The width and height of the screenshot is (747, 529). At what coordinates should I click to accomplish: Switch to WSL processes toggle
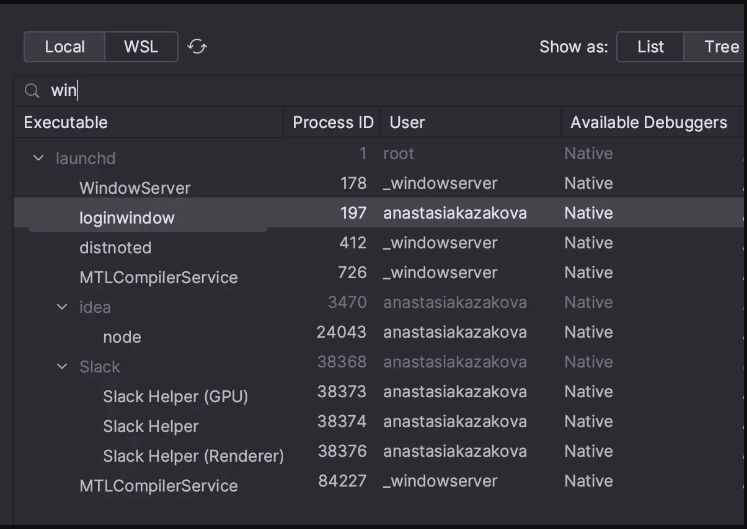pos(141,47)
